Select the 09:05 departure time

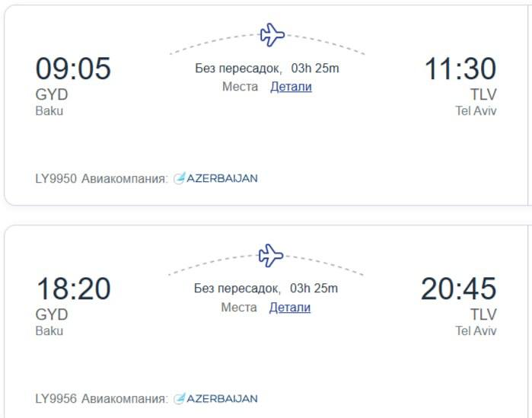(x=73, y=69)
